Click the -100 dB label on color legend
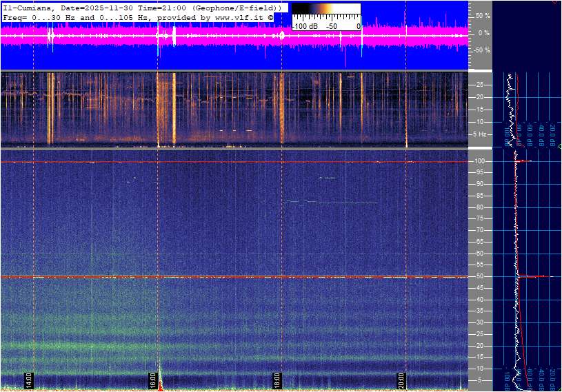This screenshot has width=562, height=392. [x=305, y=26]
